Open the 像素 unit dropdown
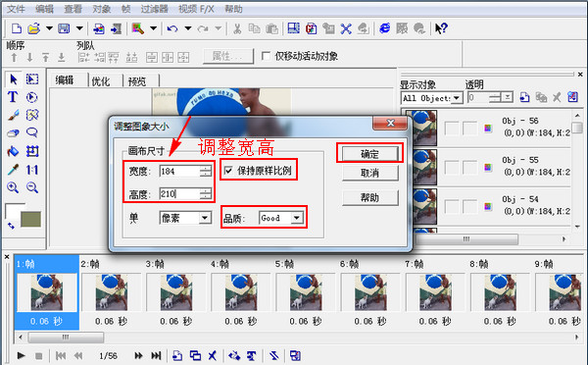588x365 pixels. point(205,218)
